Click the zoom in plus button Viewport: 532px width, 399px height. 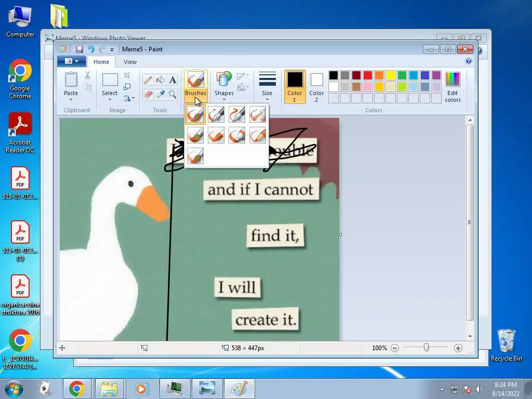click(x=458, y=348)
